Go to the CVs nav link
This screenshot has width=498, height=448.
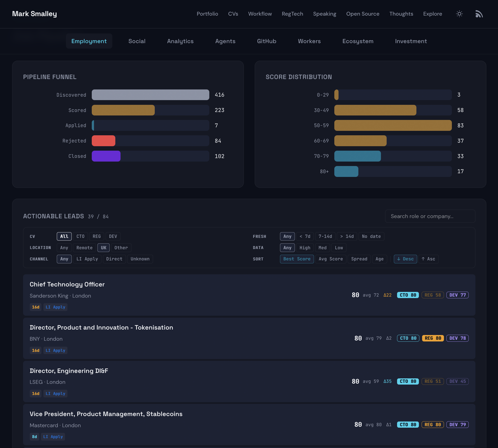[233, 14]
